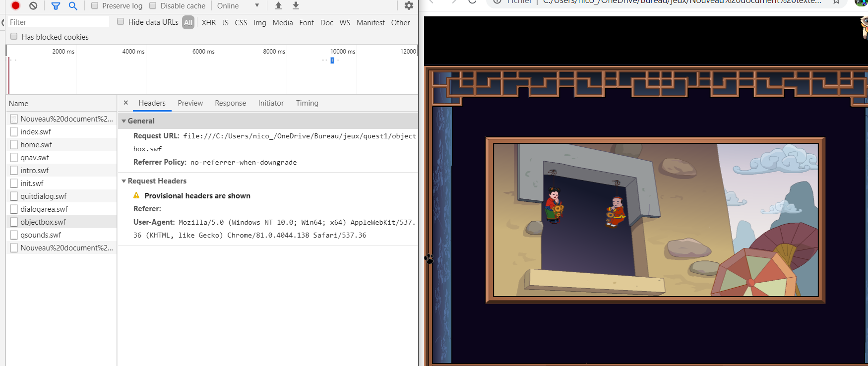
Task: Open network search magnifier
Action: (73, 5)
